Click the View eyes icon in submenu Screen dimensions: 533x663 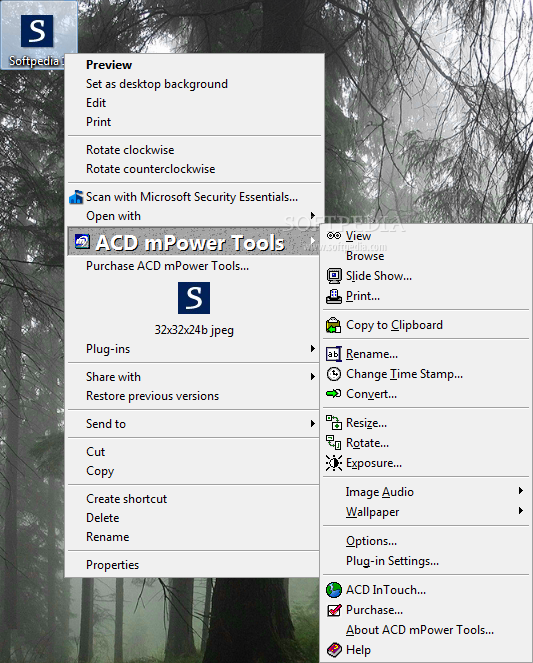[x=334, y=236]
